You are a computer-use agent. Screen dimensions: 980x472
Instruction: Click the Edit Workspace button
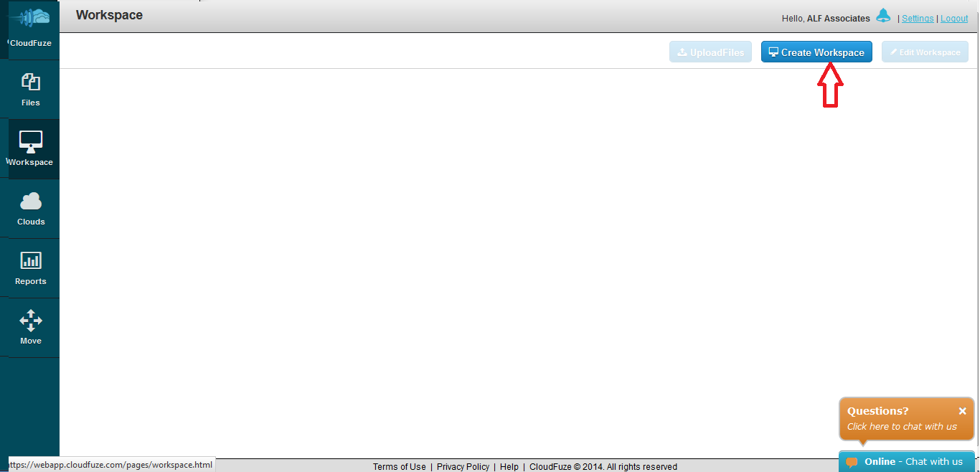[925, 52]
